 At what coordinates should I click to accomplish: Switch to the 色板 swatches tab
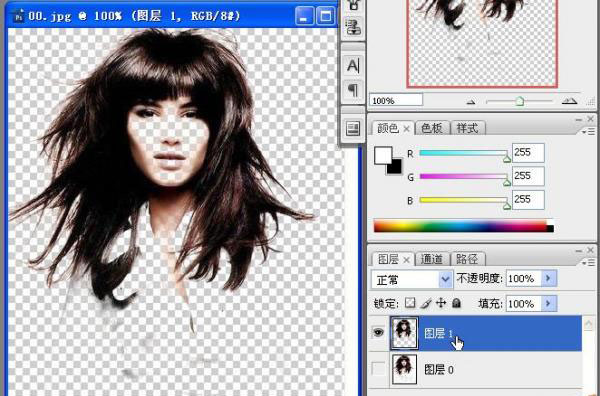(431, 129)
